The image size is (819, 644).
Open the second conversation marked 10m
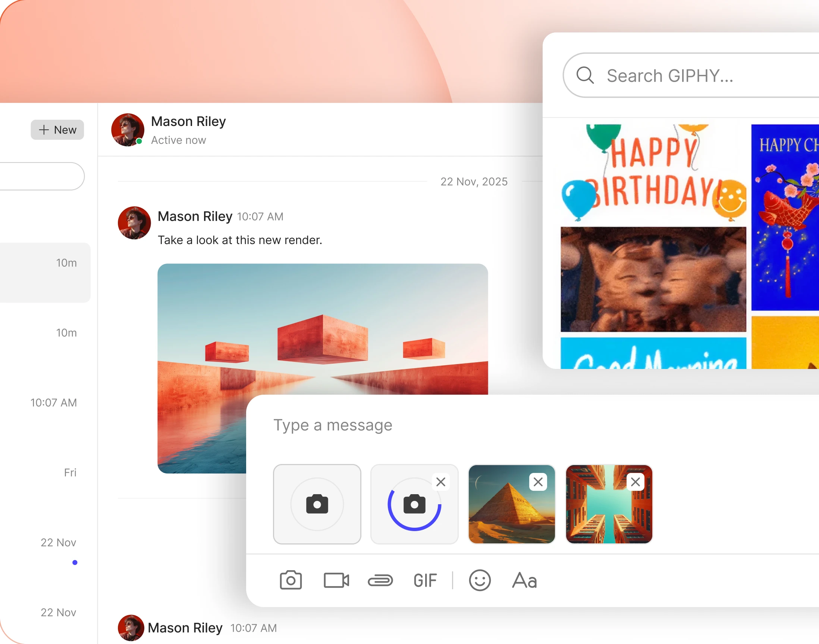[x=45, y=342]
